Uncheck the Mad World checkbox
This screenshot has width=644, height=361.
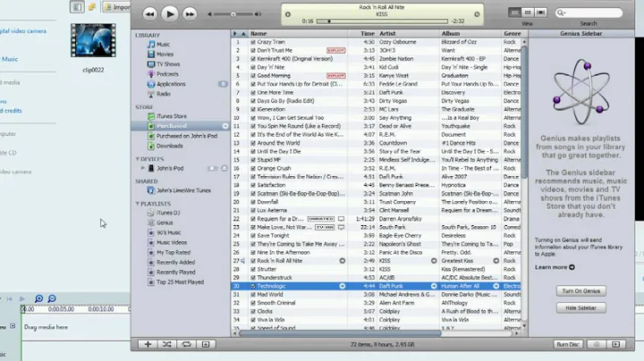pyautogui.click(x=253, y=295)
